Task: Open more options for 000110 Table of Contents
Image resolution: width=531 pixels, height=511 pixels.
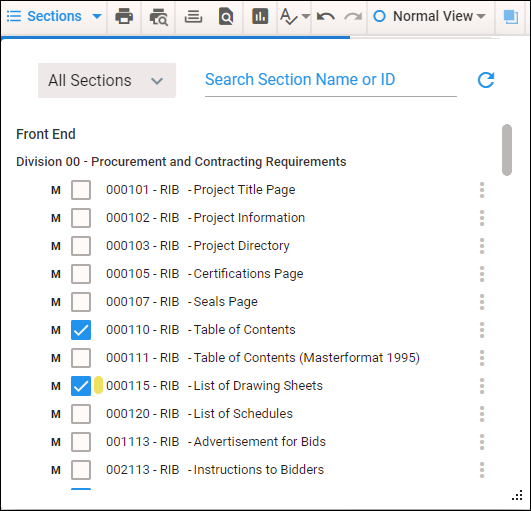Action: coord(482,330)
